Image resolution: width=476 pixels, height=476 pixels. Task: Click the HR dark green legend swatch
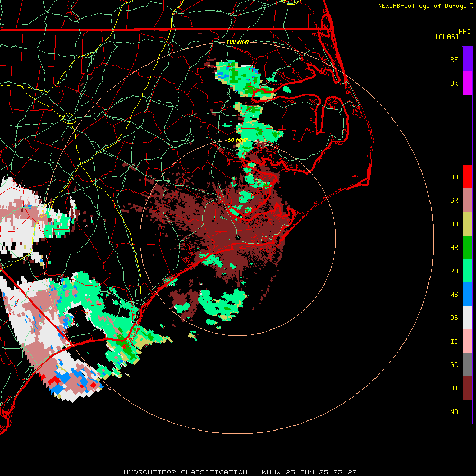coord(467,248)
